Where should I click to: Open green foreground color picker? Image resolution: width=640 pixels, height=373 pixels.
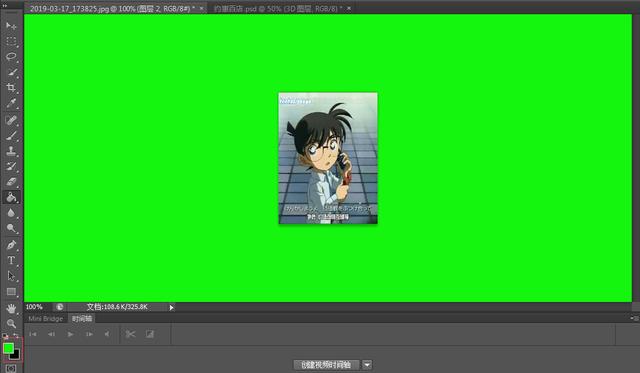8,348
